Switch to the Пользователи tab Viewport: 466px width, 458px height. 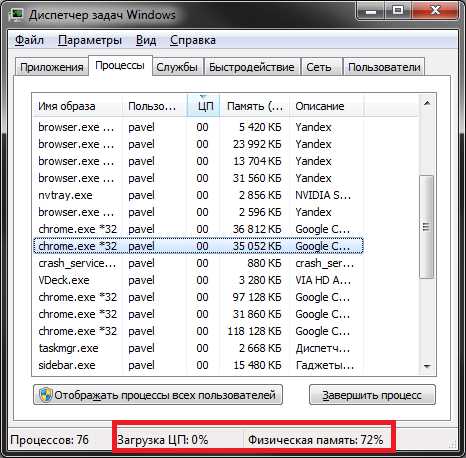tap(384, 67)
